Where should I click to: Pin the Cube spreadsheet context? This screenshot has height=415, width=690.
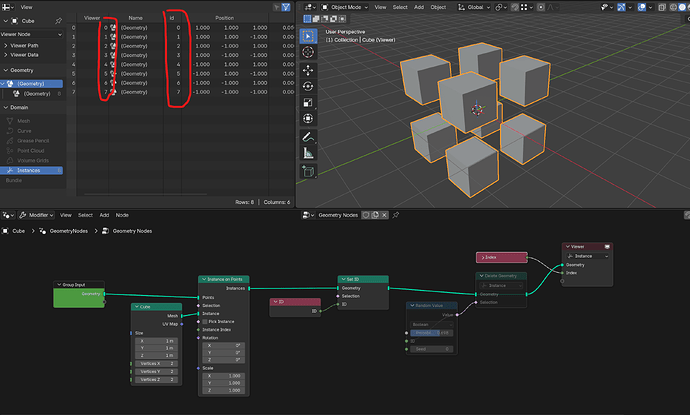(x=59, y=21)
